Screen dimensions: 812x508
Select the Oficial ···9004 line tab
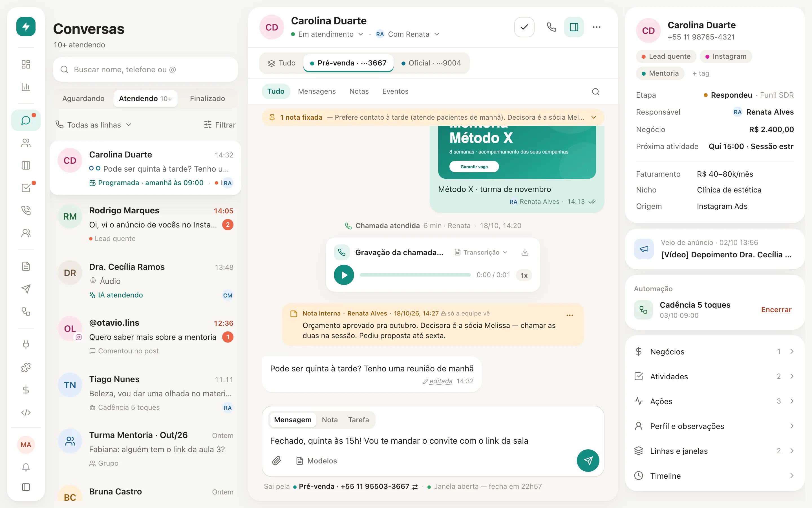click(x=431, y=63)
